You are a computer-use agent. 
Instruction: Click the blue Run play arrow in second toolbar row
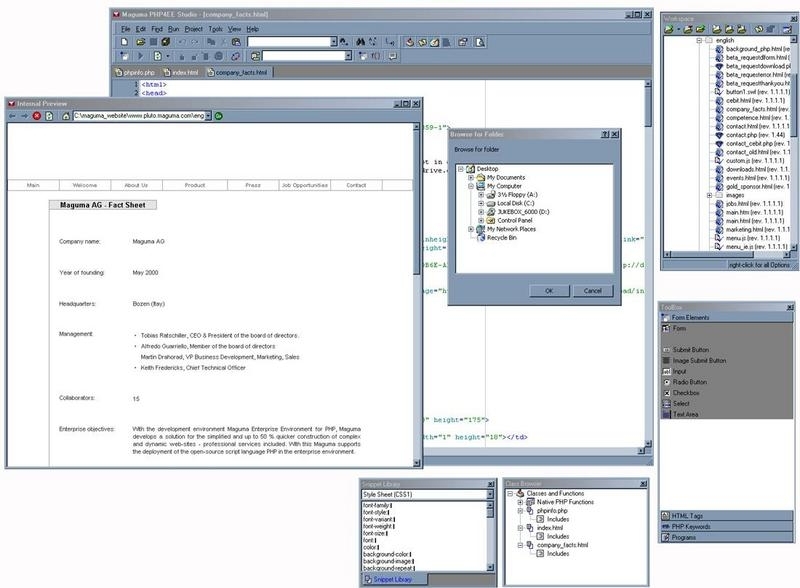(x=140, y=56)
